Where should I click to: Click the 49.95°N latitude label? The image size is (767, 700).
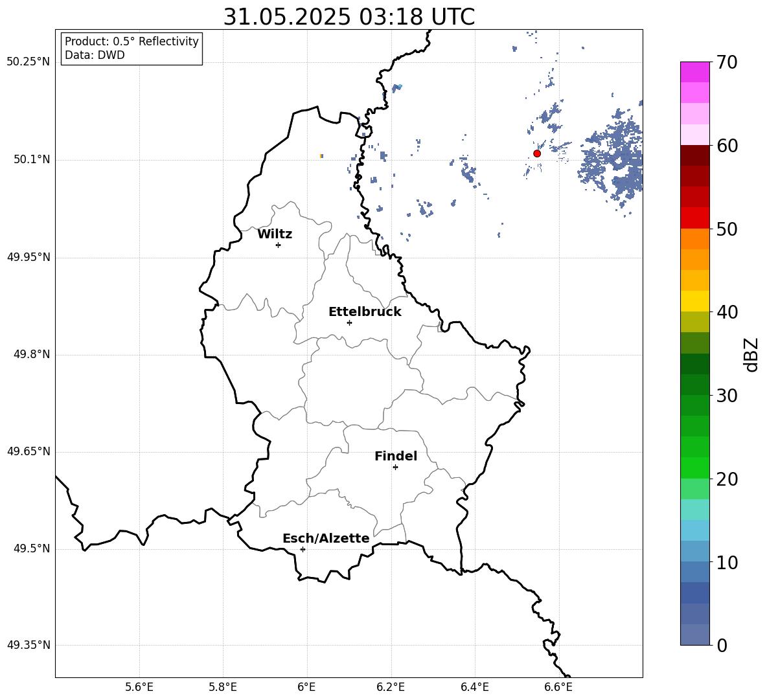pyautogui.click(x=29, y=257)
